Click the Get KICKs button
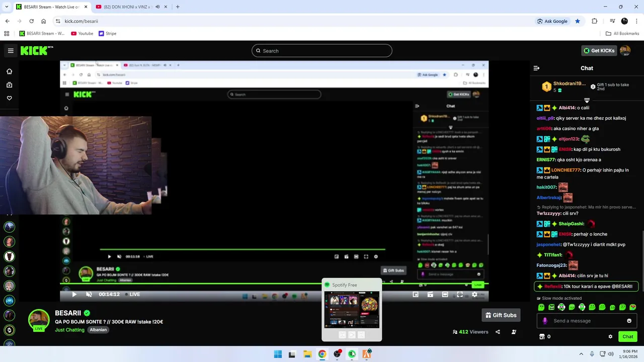The width and height of the screenshot is (644, 362). [x=599, y=50]
